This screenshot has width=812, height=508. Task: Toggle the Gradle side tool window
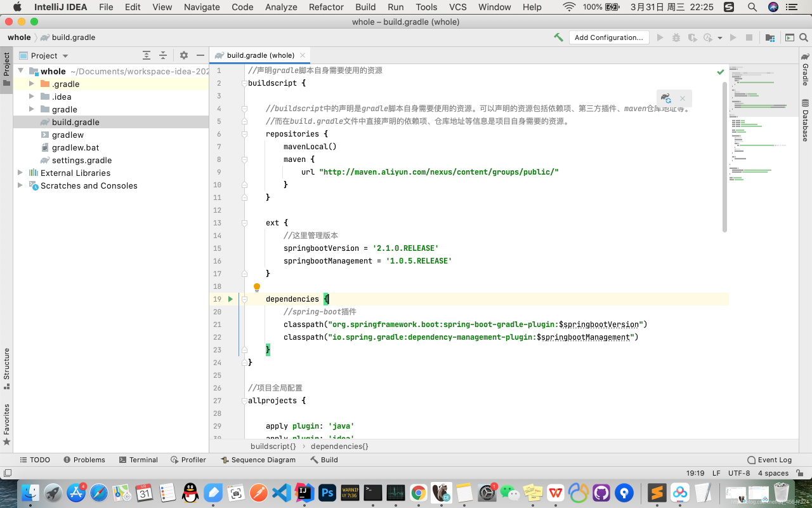pos(805,70)
